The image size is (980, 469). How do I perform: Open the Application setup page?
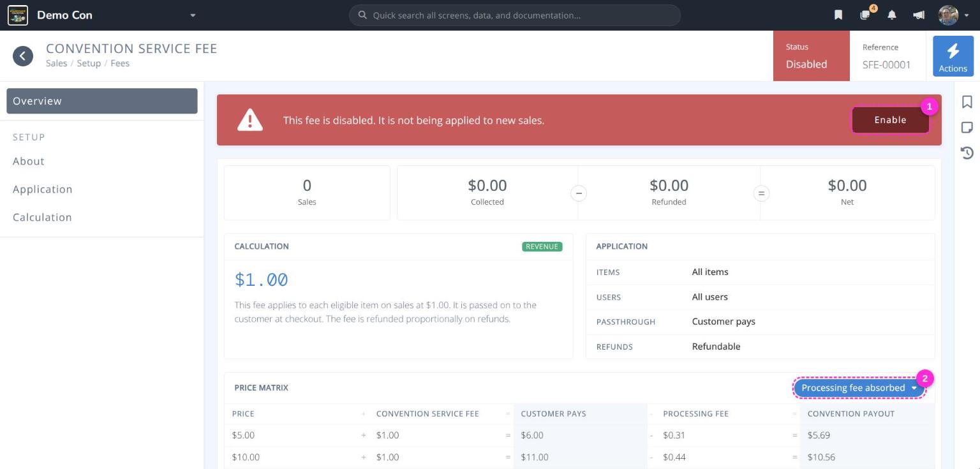tap(43, 190)
